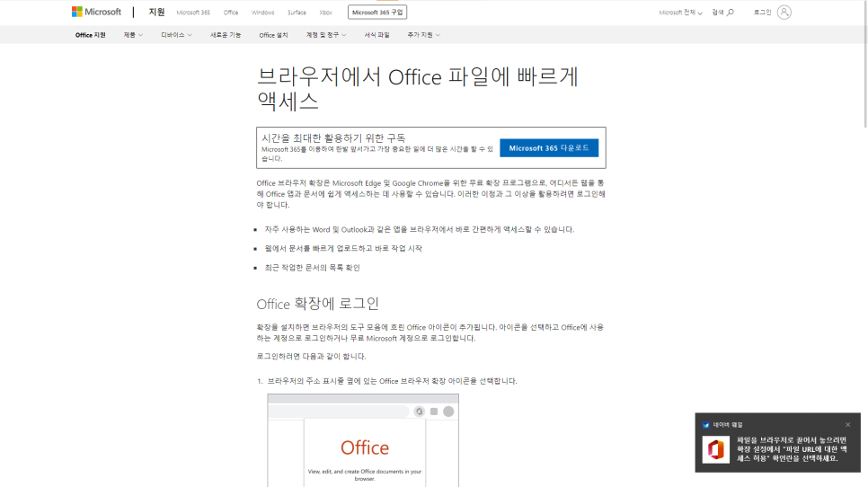Expand the 추가 지원 dropdown
Image resolution: width=868 pixels, height=487 pixels.
pos(423,35)
